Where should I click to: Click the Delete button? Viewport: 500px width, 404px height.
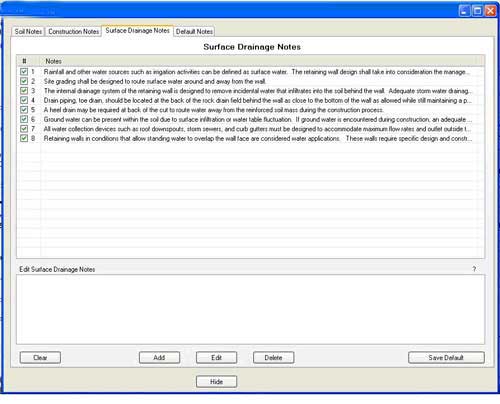(x=274, y=358)
